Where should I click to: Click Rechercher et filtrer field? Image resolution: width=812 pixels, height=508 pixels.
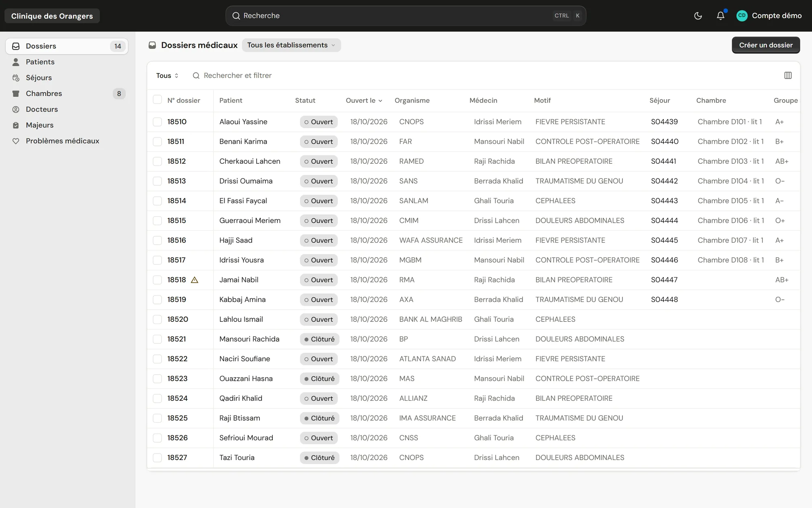238,76
